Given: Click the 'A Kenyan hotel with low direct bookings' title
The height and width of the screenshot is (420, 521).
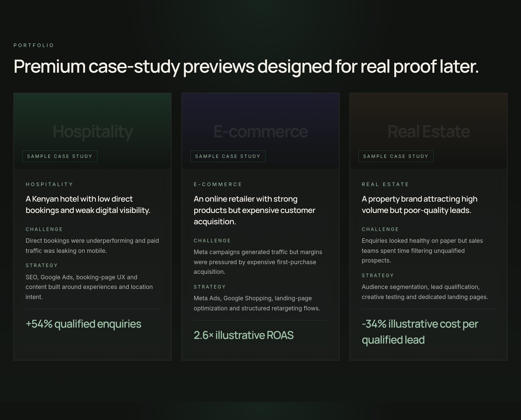Looking at the screenshot, I should 88,204.
